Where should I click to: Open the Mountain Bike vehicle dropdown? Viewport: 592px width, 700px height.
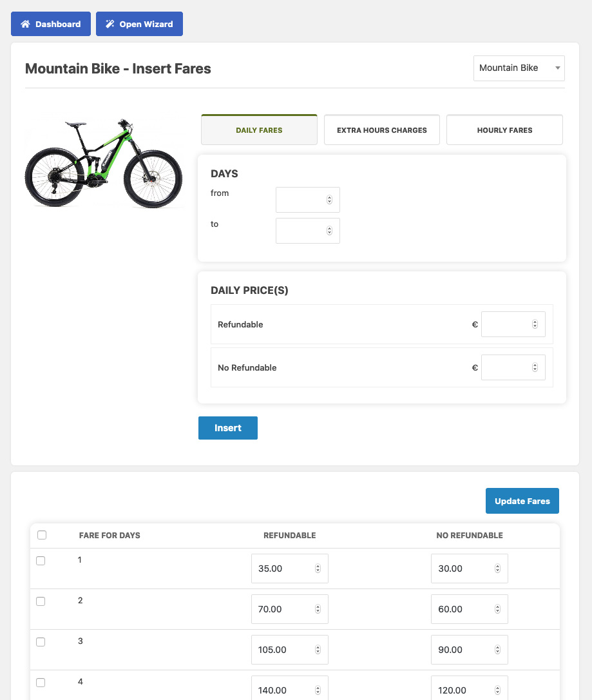click(x=519, y=68)
